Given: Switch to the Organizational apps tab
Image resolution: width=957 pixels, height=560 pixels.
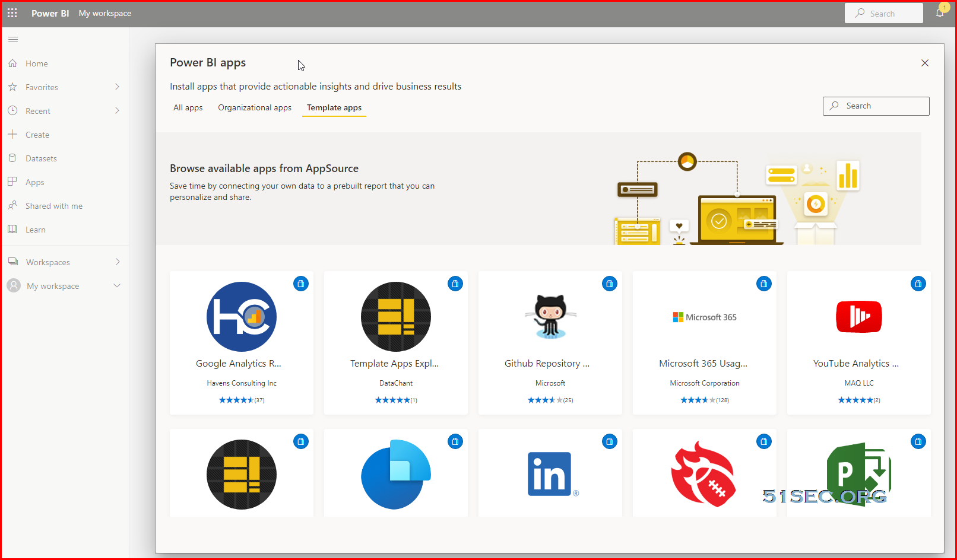Looking at the screenshot, I should point(255,107).
